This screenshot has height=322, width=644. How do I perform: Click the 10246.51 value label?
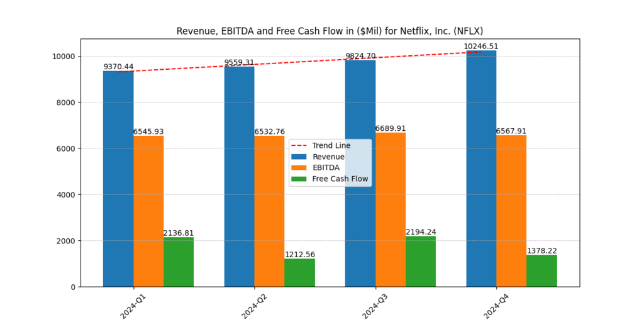pyautogui.click(x=480, y=47)
